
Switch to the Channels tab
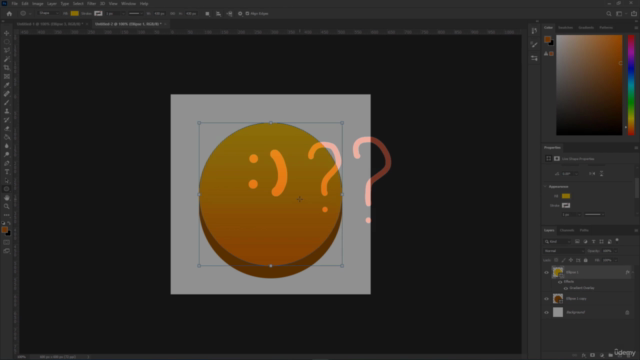[567, 230]
